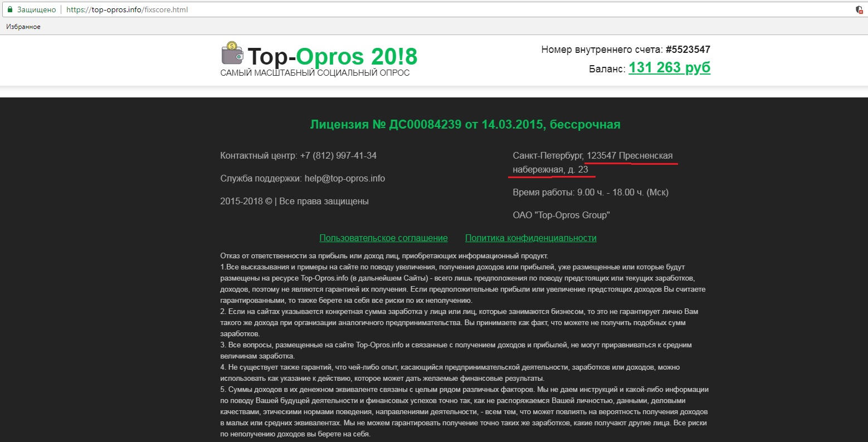
Task: Click the wallet logo icon
Action: [232, 53]
